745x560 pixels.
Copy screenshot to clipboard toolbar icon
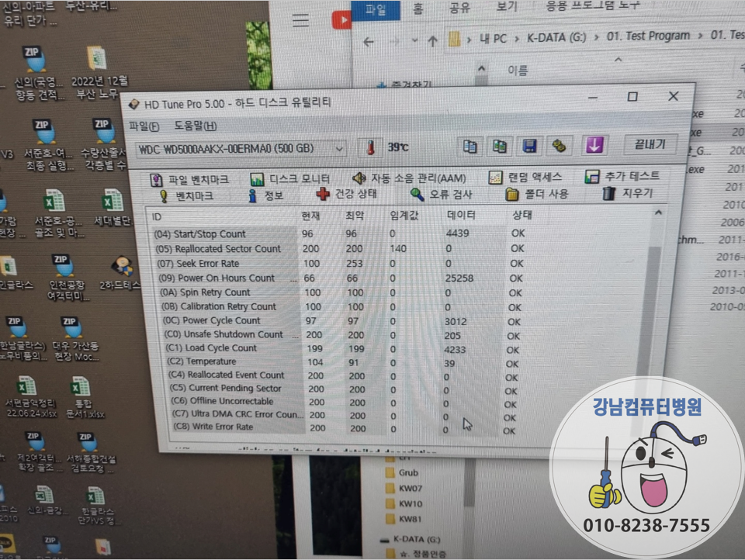499,146
